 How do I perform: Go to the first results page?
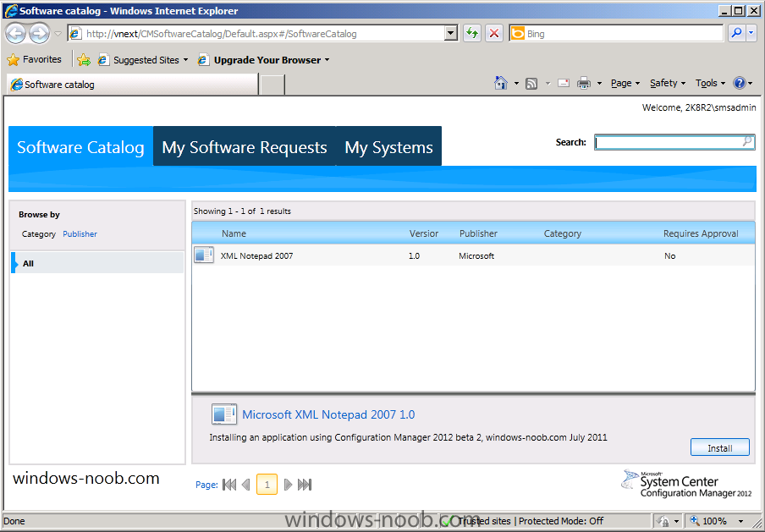point(228,484)
